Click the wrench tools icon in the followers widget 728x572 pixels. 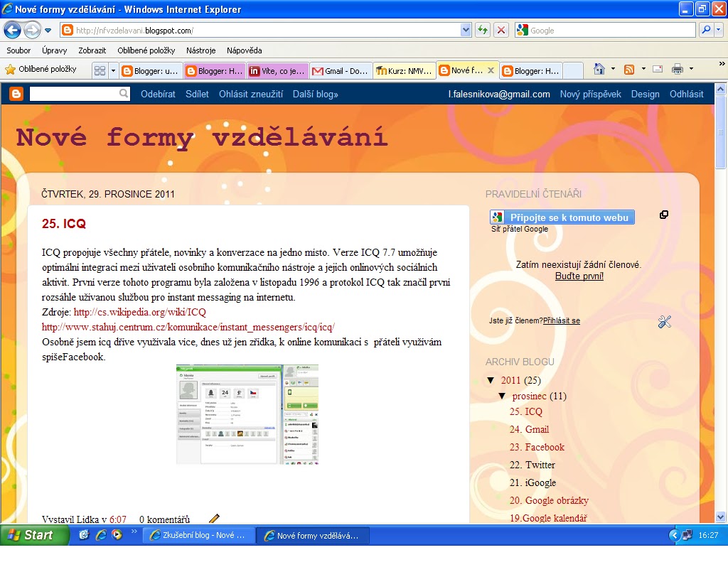(x=665, y=321)
